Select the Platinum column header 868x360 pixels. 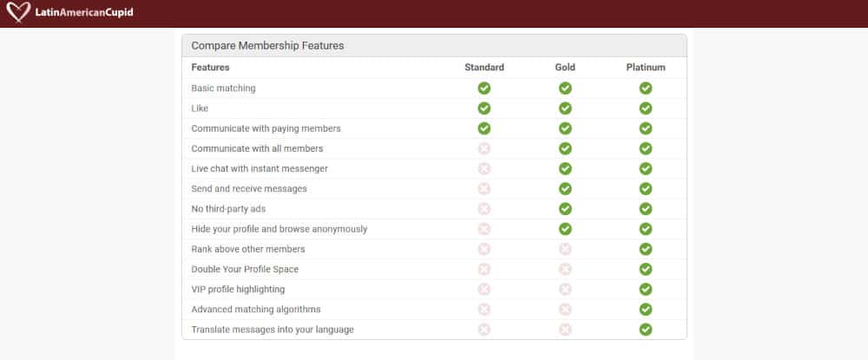point(646,68)
